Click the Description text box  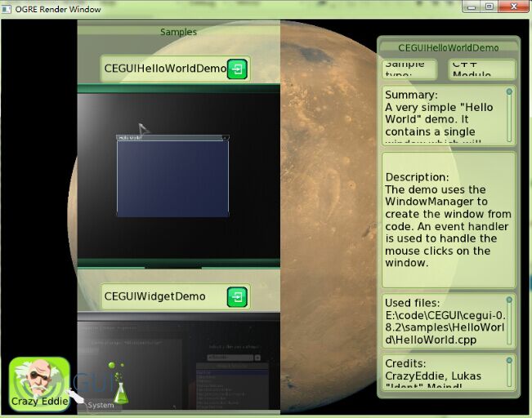coord(449,220)
